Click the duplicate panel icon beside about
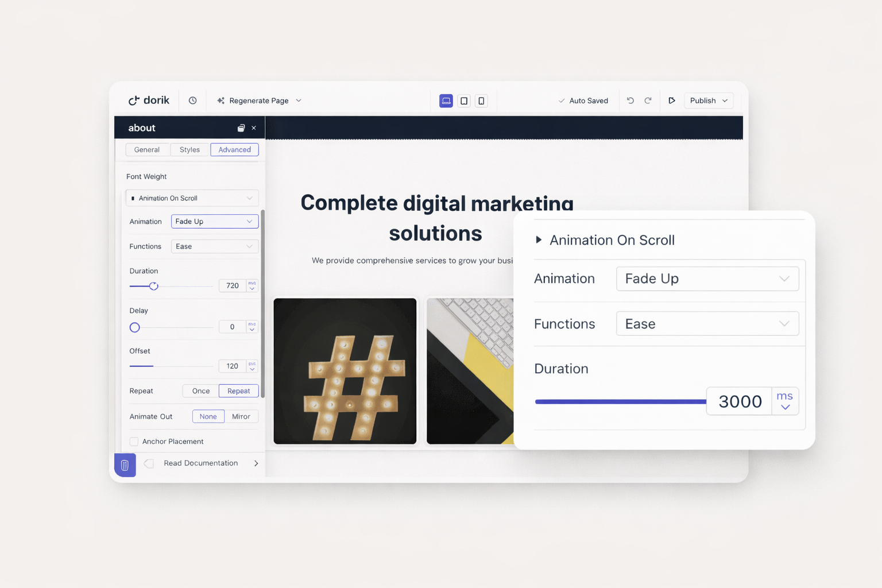This screenshot has height=588, width=882. pos(241,128)
